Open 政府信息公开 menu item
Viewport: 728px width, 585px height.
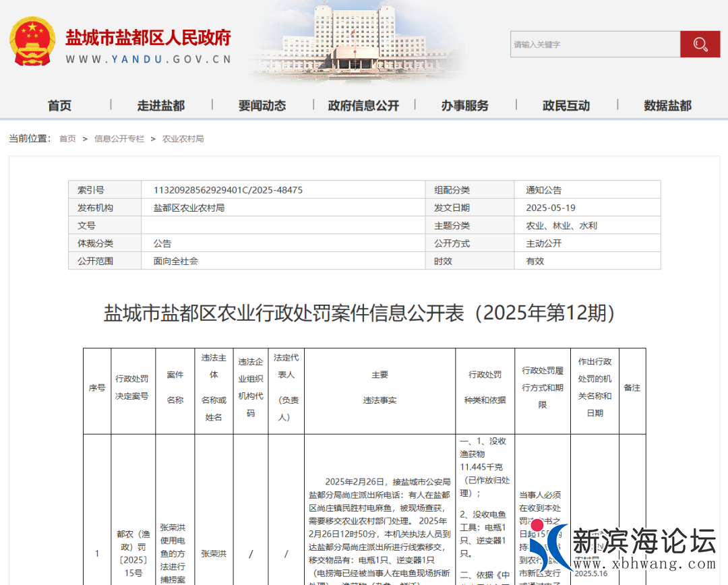[363, 106]
